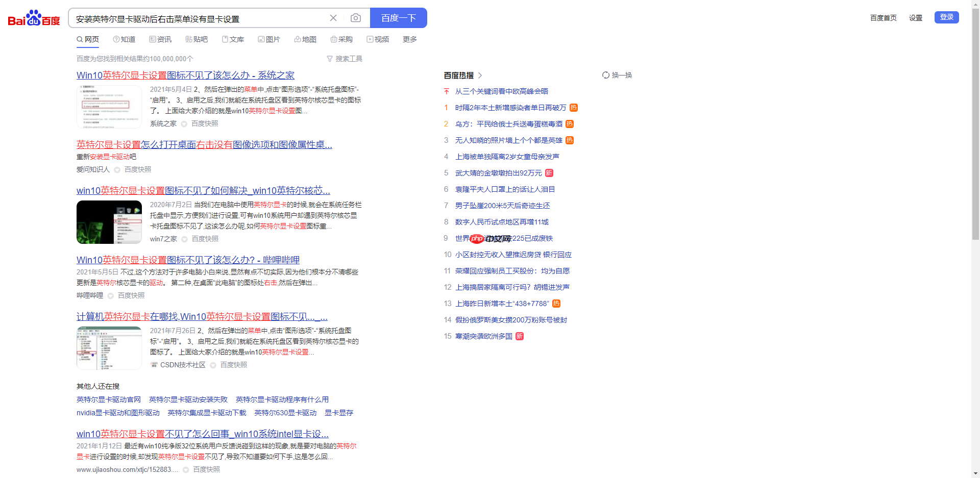
Task: Click the 登录 button
Action: tap(946, 17)
